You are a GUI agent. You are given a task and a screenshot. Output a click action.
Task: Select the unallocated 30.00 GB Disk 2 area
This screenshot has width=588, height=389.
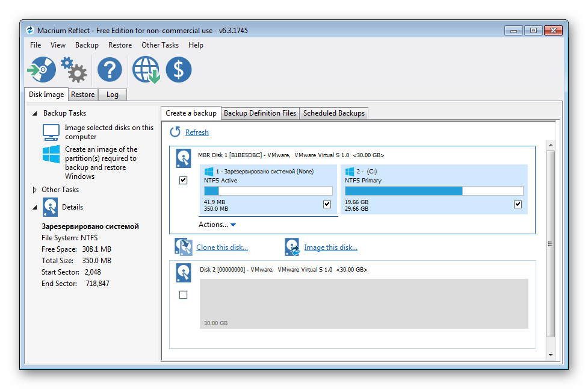coord(364,303)
